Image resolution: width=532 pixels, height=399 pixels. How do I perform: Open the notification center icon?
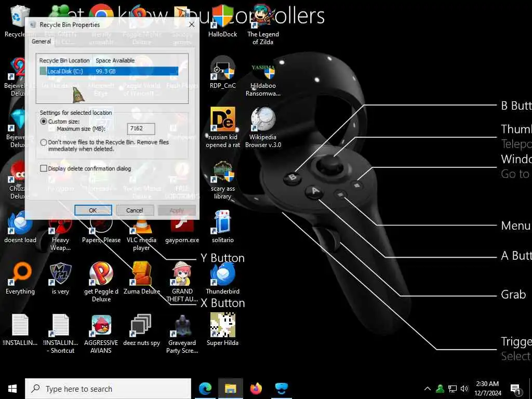click(516, 389)
